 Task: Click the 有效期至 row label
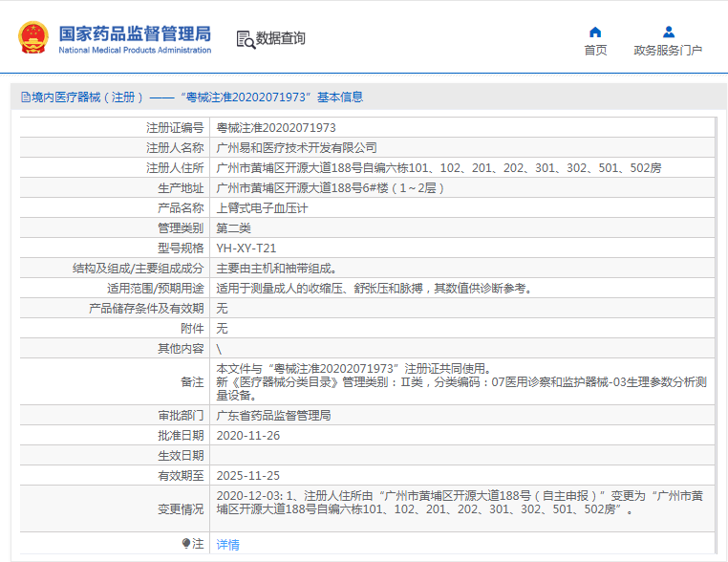click(181, 476)
